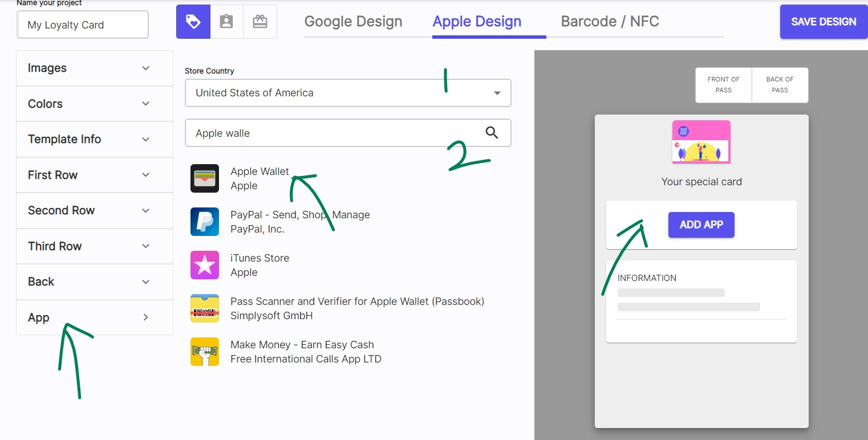Screen dimensions: 868x440
Task: Select the gift card pass type icon
Action: [260, 22]
